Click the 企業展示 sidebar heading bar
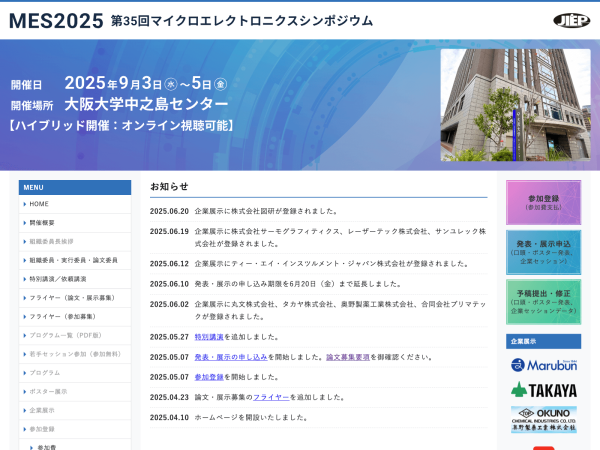 coord(543,341)
